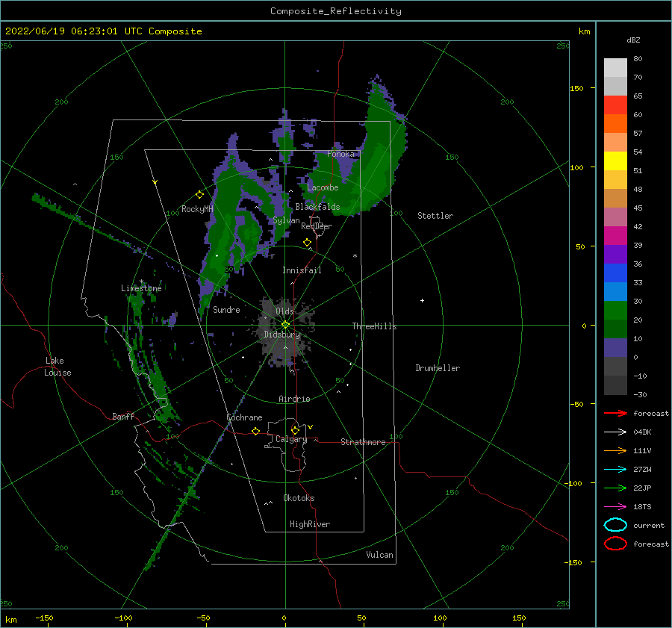The height and width of the screenshot is (628, 672).
Task: Click the Sylvan label
Action: coord(286,220)
